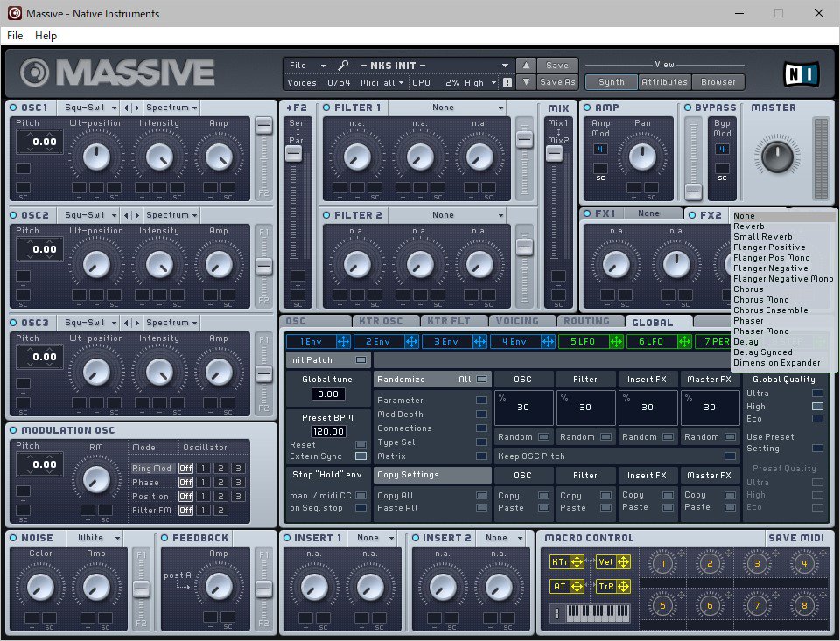The width and height of the screenshot is (840, 641).
Task: Open OSC1 wavetable Squ-Swl dropdown
Action: pyautogui.click(x=89, y=108)
